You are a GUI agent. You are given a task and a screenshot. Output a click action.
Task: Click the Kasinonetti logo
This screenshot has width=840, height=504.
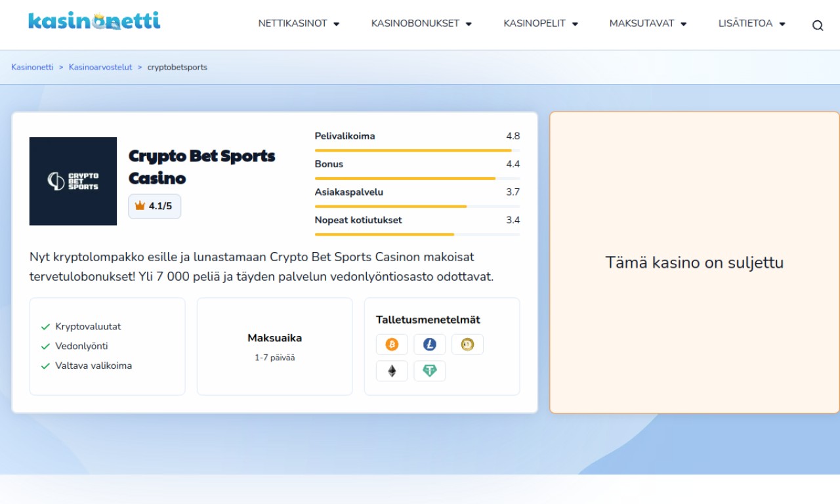tap(94, 21)
